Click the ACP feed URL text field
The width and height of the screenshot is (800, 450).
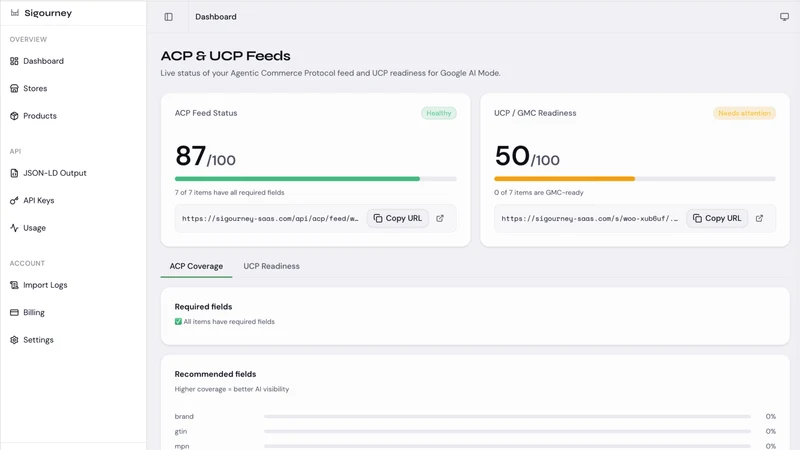270,218
